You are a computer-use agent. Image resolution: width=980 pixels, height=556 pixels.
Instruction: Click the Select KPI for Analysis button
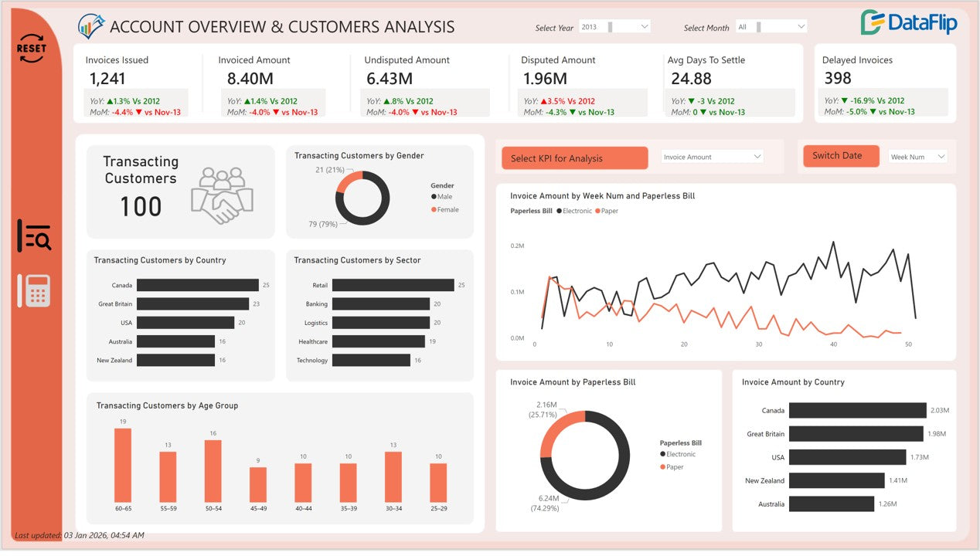tap(574, 158)
